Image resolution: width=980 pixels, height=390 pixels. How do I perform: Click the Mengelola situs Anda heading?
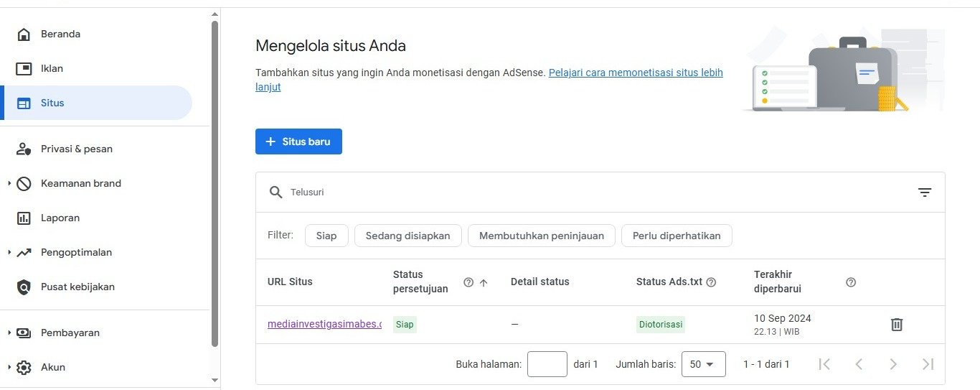coord(331,46)
